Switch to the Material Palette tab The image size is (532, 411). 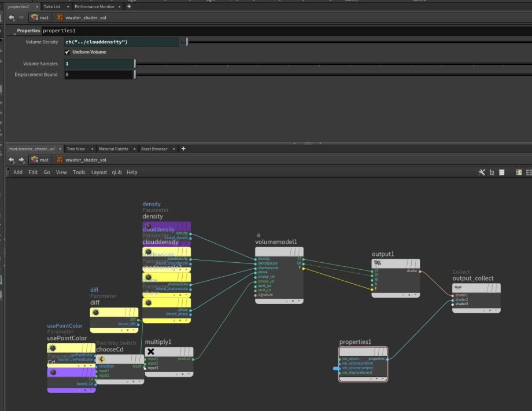point(113,149)
